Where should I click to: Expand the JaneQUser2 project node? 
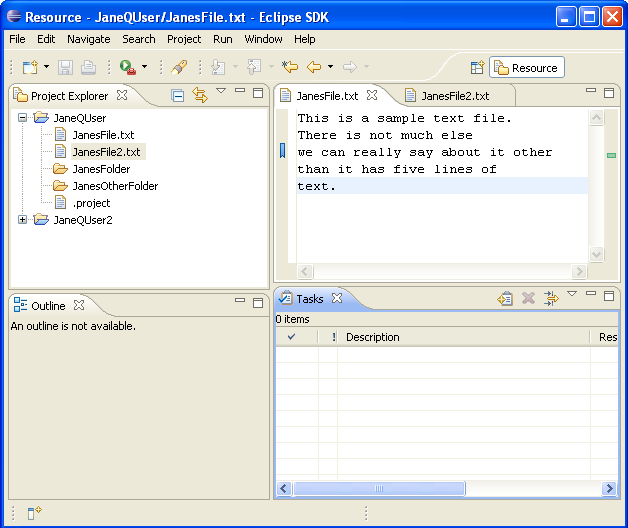point(22,220)
